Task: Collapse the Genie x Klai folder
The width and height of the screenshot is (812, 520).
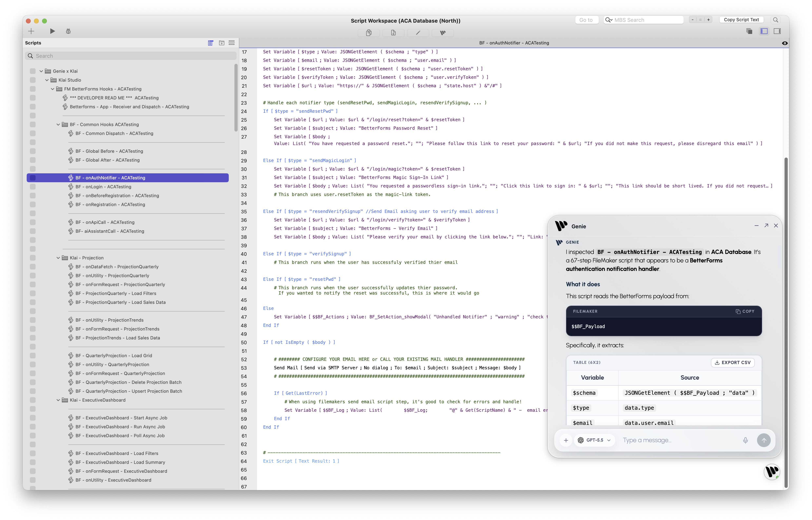Action: tap(41, 71)
